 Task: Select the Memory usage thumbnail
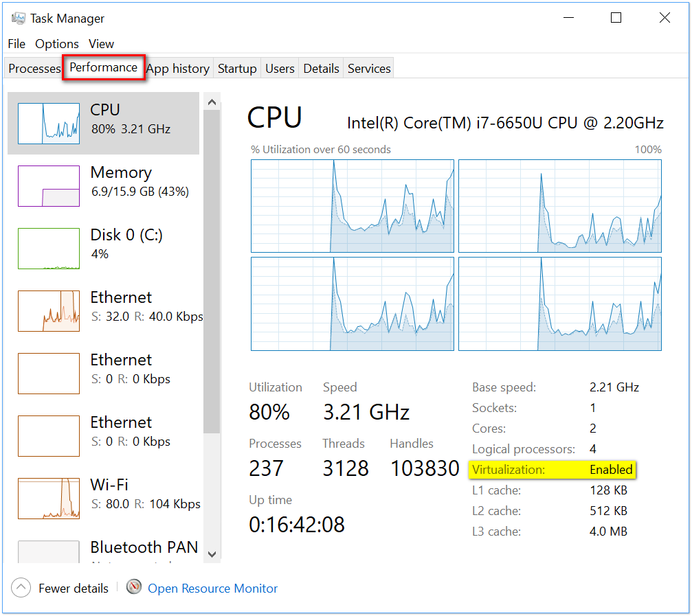[49, 186]
